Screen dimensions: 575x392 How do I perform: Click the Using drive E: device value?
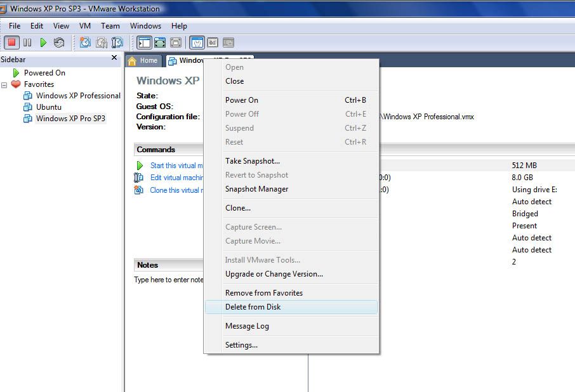(x=534, y=190)
